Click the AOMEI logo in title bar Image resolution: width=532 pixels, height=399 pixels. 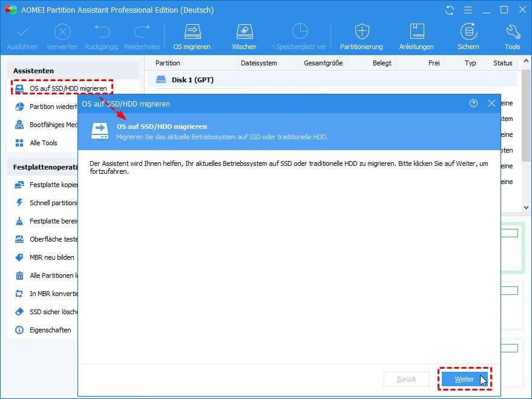(x=10, y=10)
